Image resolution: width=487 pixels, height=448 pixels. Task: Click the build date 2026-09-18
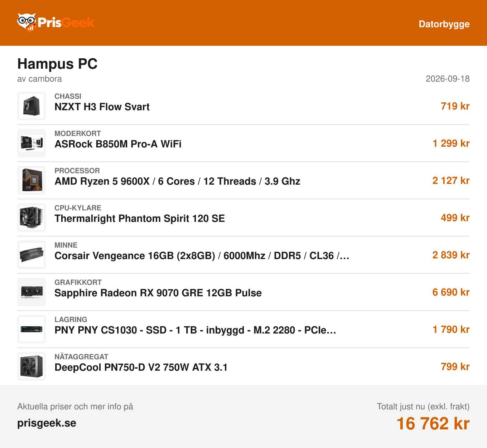pyautogui.click(x=448, y=79)
